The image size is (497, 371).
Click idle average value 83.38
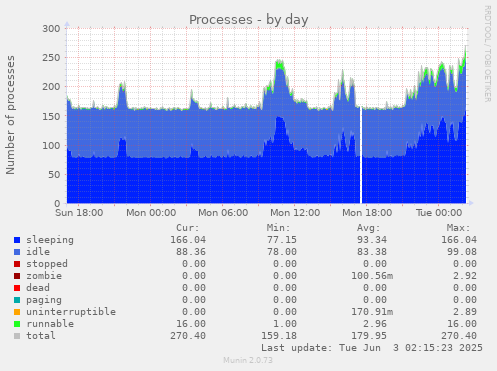[x=372, y=252]
